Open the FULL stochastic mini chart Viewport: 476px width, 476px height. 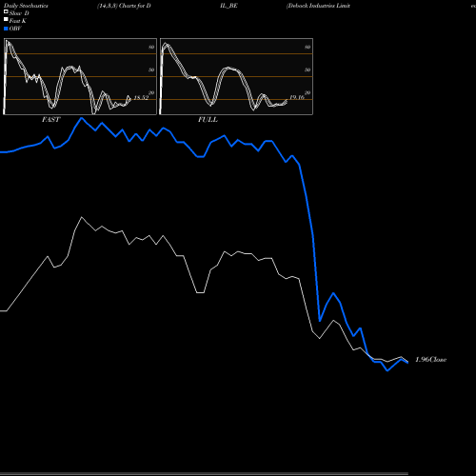[x=236, y=76]
